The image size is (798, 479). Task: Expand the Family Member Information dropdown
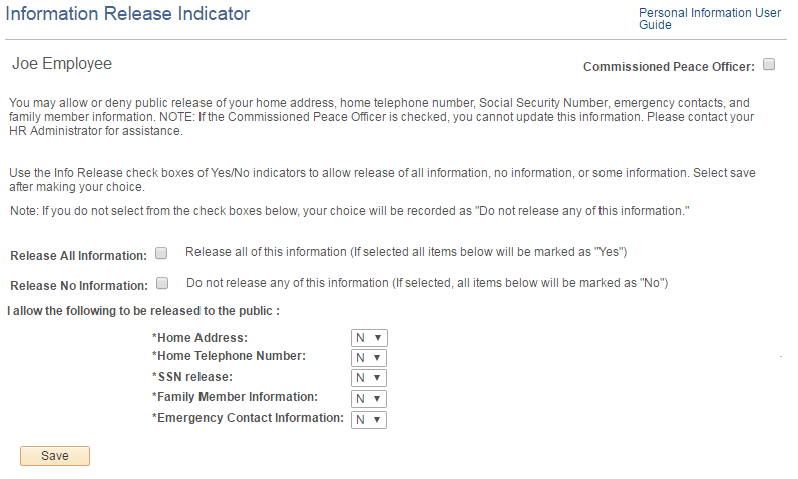368,399
